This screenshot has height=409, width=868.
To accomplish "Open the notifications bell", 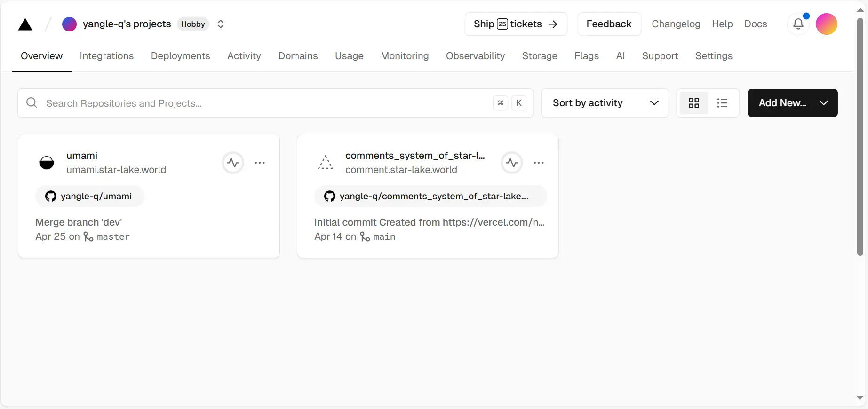I will pos(798,24).
